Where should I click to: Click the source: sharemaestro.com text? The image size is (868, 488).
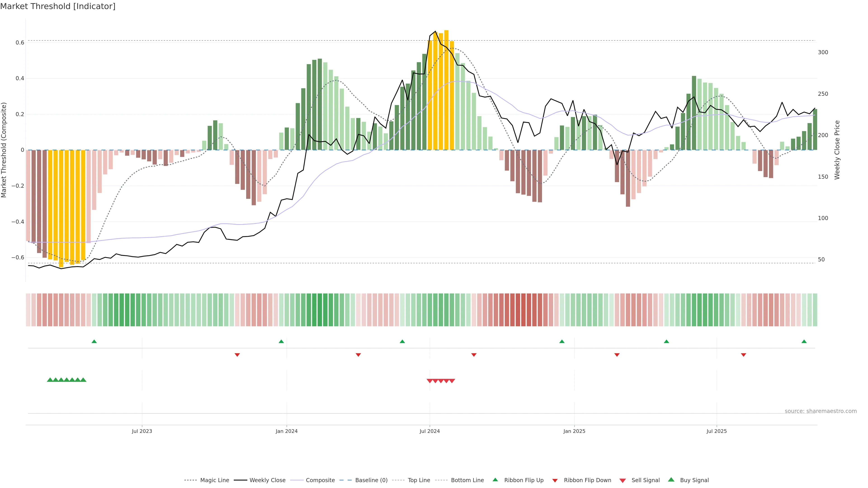click(821, 411)
